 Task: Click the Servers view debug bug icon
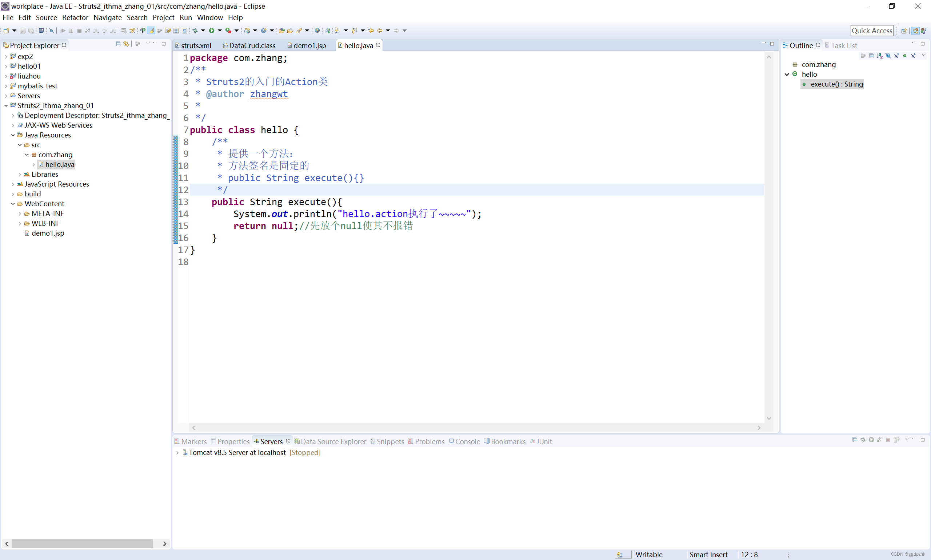coord(863,440)
